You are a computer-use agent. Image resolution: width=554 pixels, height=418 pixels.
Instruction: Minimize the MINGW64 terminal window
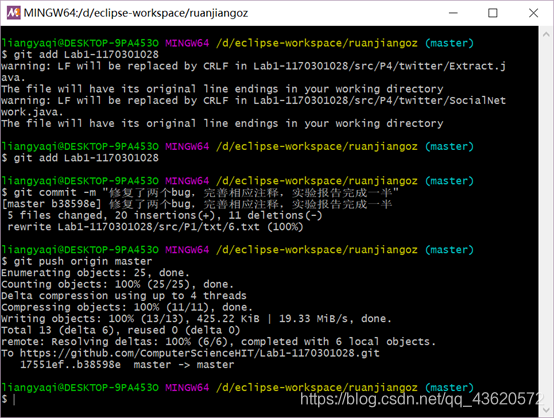point(453,13)
